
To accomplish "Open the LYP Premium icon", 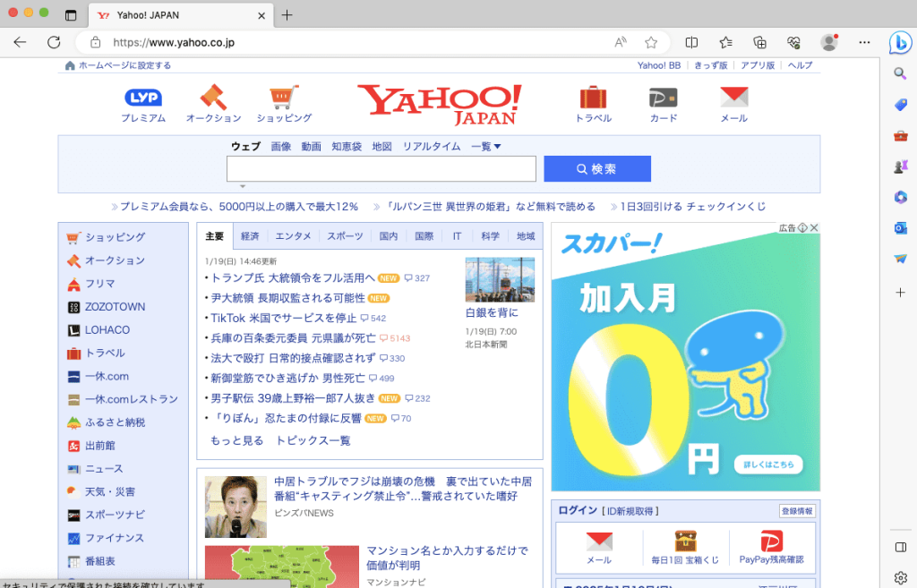I will coord(143,98).
